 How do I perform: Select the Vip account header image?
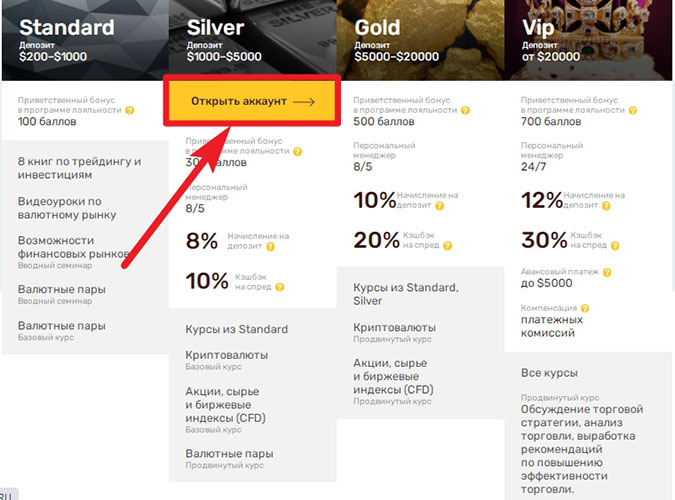[588, 40]
